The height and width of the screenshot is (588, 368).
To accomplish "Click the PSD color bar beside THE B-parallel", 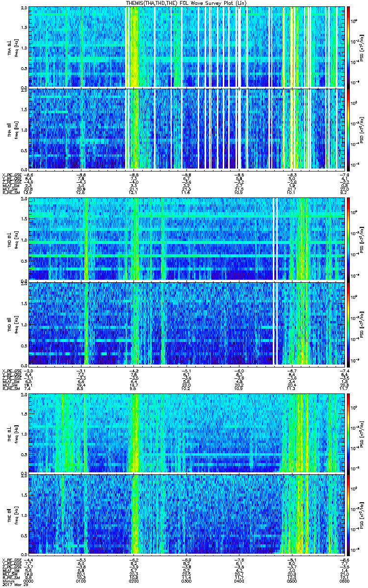I will [349, 514].
